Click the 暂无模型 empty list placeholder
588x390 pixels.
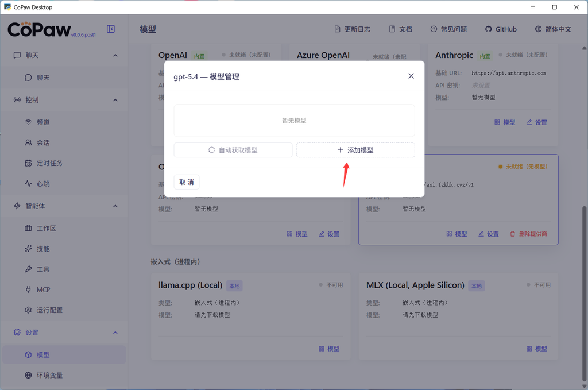tap(295, 121)
